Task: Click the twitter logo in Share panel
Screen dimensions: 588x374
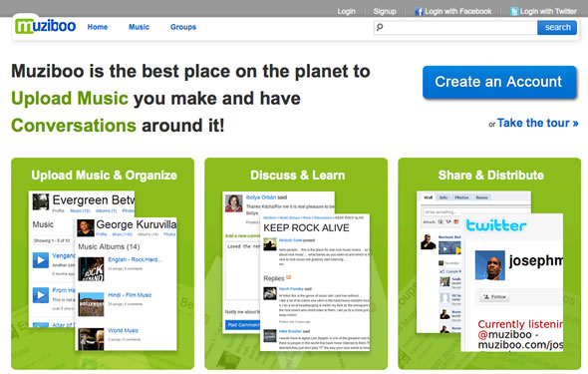Action: [x=496, y=225]
